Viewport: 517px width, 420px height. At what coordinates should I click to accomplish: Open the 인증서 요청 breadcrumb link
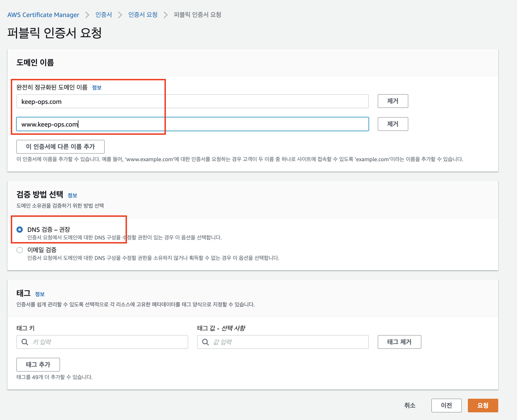pyautogui.click(x=143, y=15)
